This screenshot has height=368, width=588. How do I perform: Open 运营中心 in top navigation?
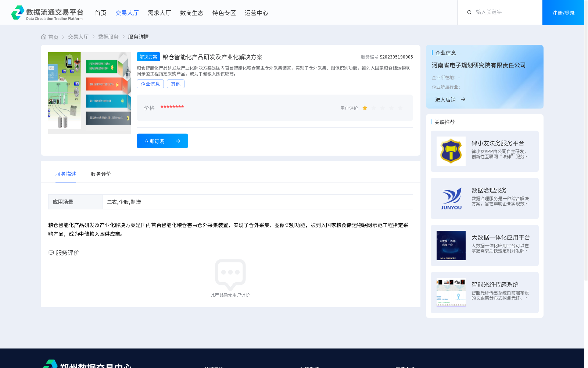[x=257, y=13]
